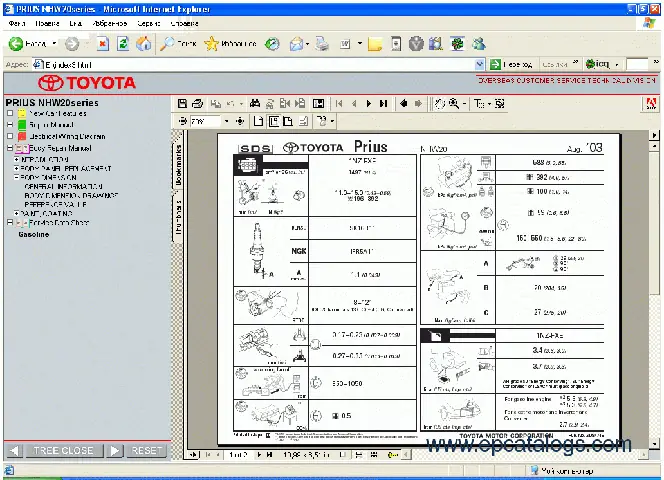The image size is (664, 480).
Task: Click the Actual Size page icon
Action: [258, 122]
